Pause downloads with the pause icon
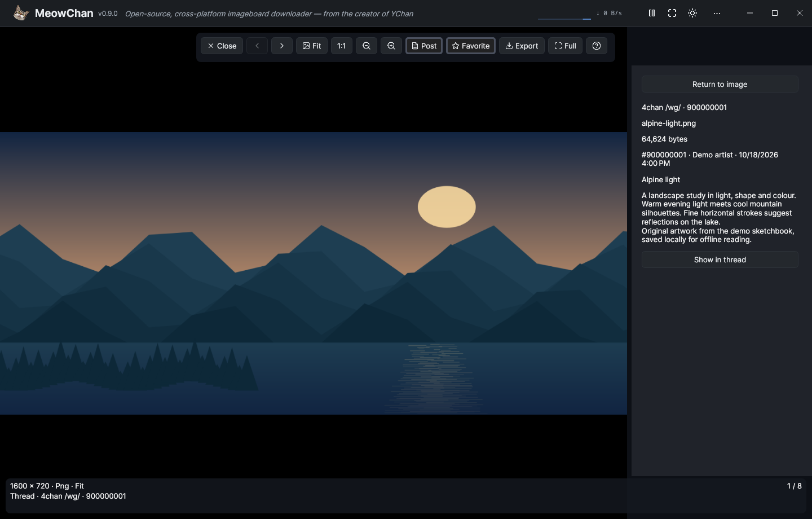 [x=652, y=13]
